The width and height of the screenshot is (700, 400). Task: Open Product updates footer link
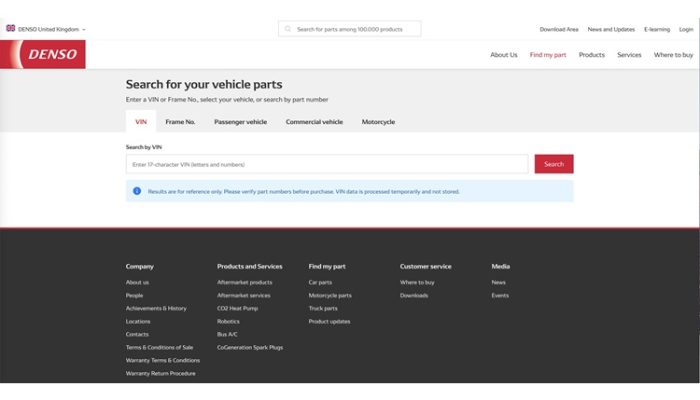[329, 321]
